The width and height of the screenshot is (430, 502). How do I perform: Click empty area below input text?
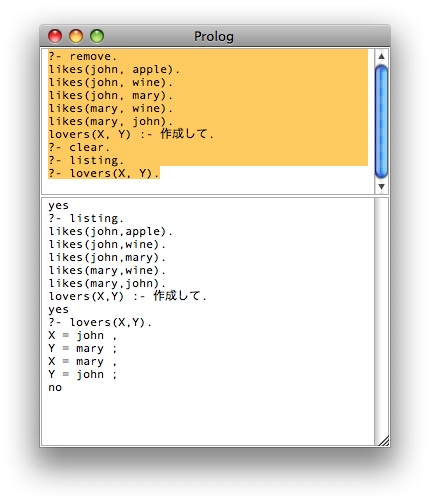coord(207,187)
